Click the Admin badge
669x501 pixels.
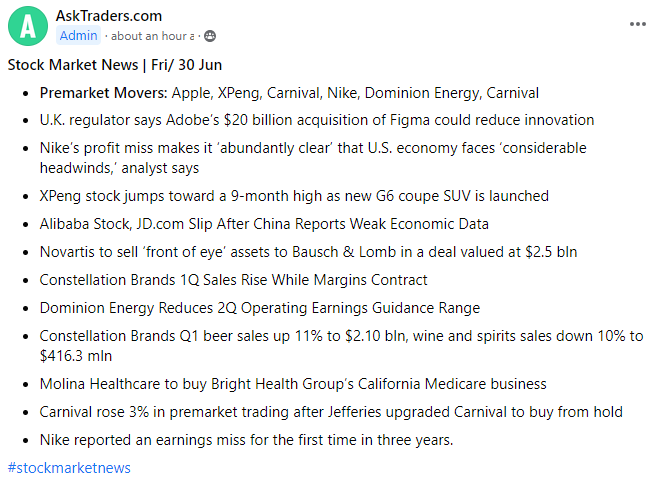[x=79, y=35]
